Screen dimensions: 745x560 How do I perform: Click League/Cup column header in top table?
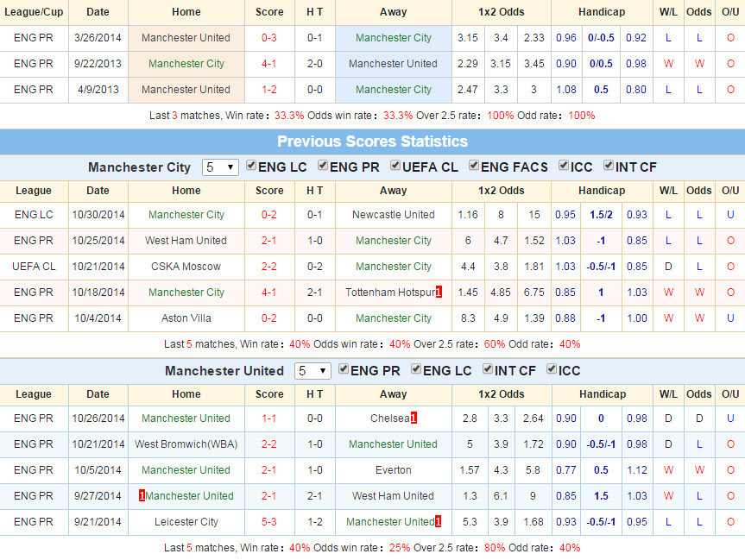coord(34,12)
